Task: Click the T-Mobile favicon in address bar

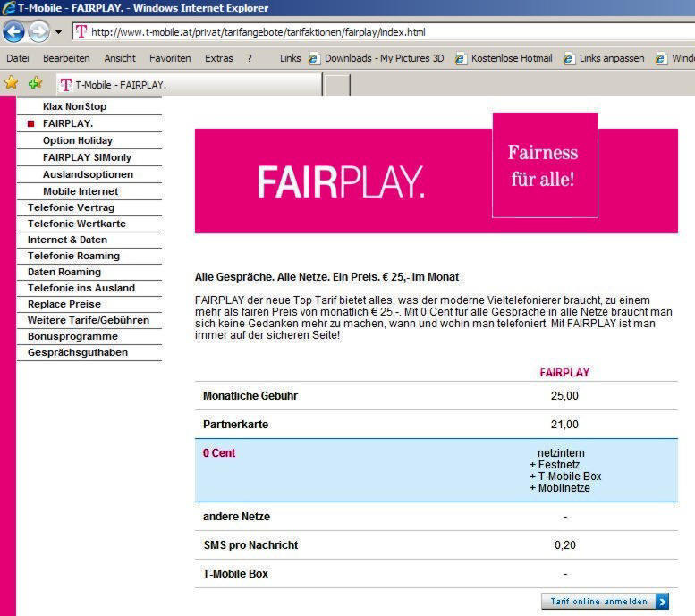Action: tap(81, 32)
